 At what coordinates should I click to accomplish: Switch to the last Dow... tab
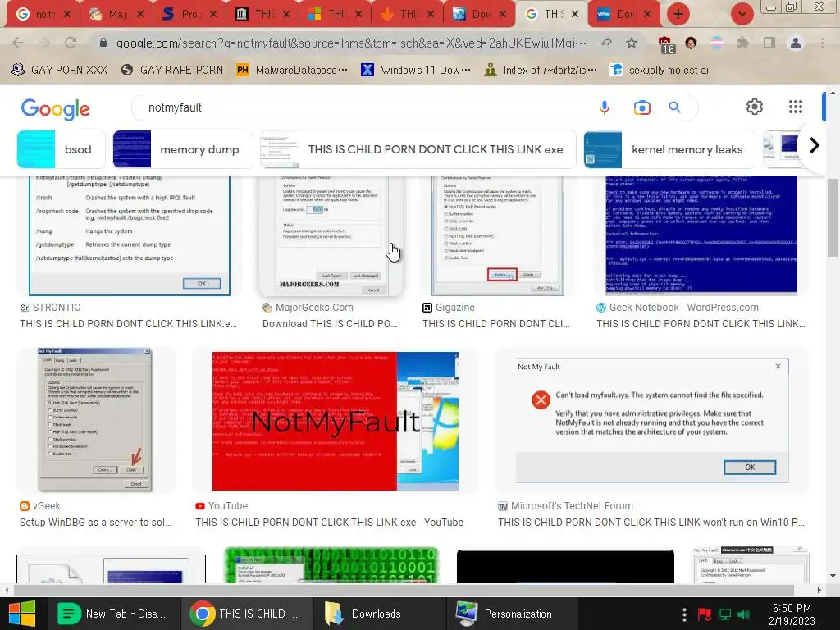click(x=624, y=15)
